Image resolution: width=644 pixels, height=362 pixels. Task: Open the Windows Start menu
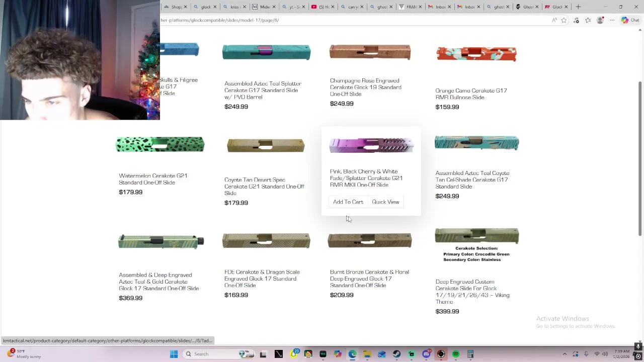point(174,354)
